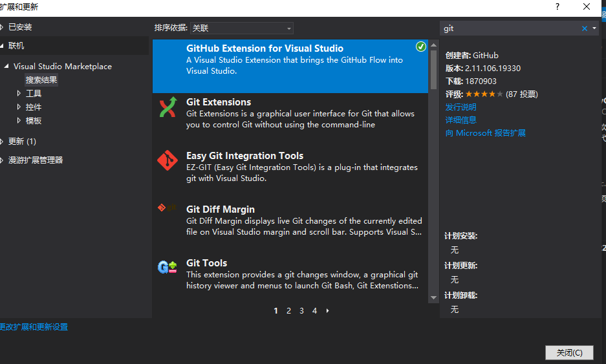Select the Git Tools title
This screenshot has height=364, width=606.
[207, 263]
